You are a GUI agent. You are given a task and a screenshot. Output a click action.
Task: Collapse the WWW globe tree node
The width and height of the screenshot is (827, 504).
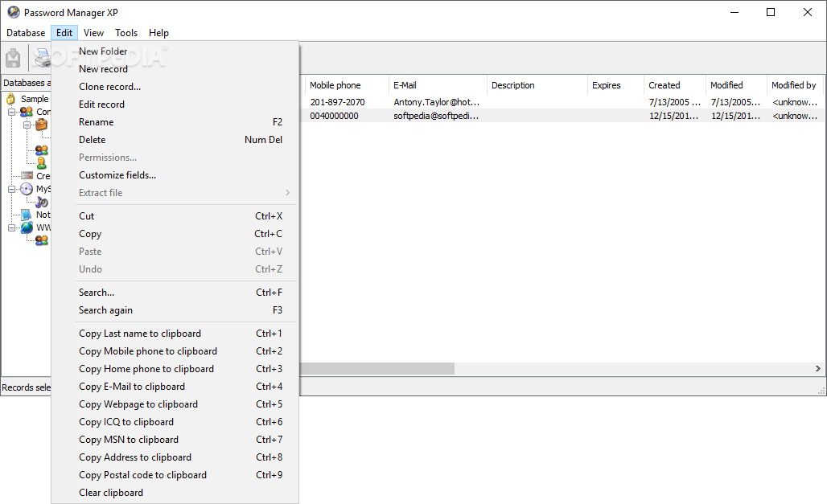pos(11,227)
